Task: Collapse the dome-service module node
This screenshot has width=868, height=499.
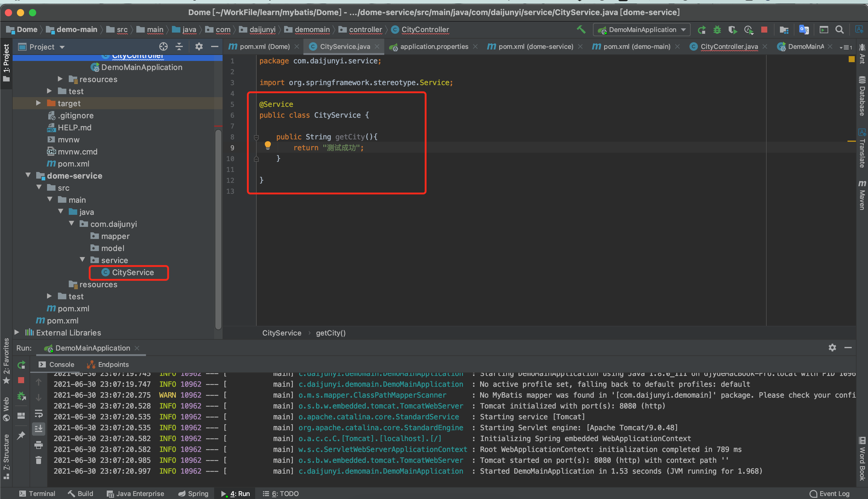Action: coord(28,176)
